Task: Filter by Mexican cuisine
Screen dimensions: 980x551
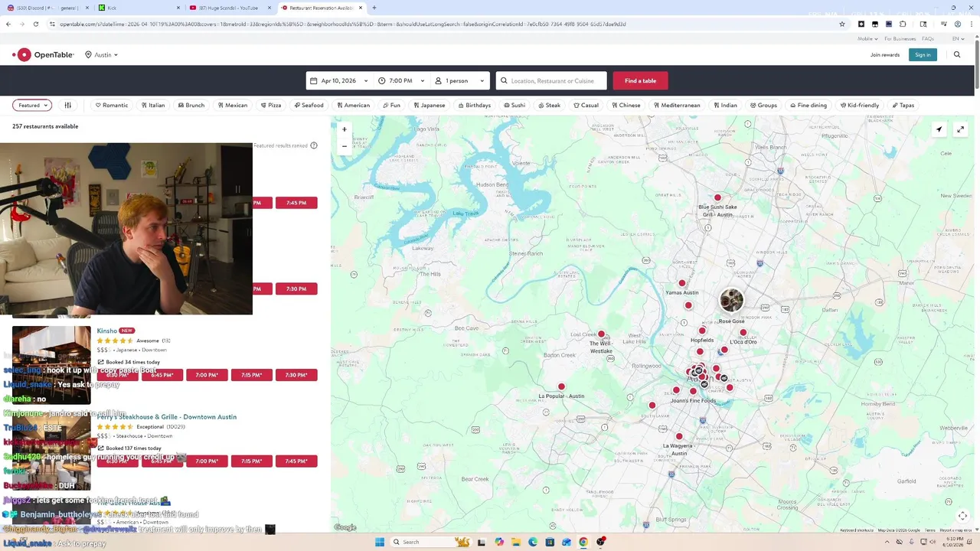Action: click(x=233, y=105)
